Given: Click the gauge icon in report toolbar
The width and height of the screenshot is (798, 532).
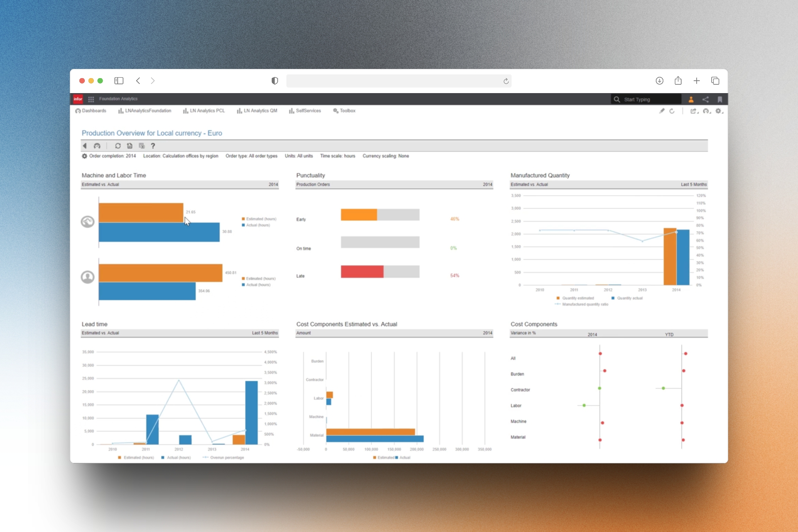Looking at the screenshot, I should (97, 146).
